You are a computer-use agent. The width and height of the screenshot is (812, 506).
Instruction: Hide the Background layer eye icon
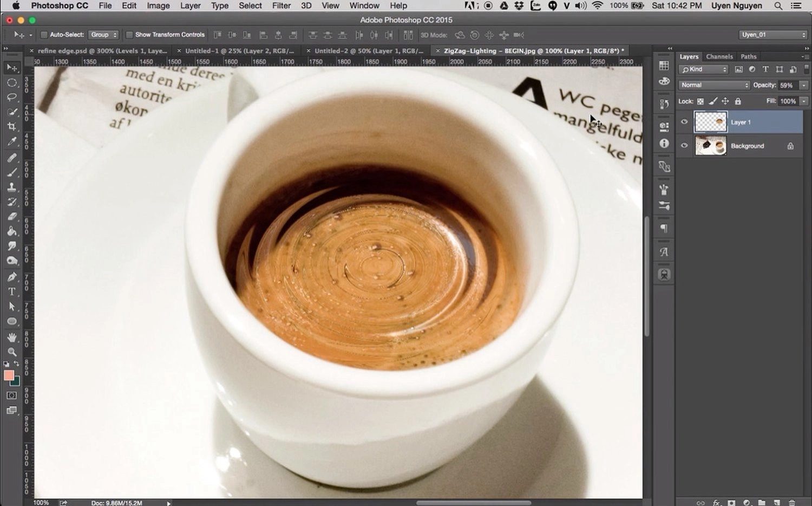(x=684, y=146)
